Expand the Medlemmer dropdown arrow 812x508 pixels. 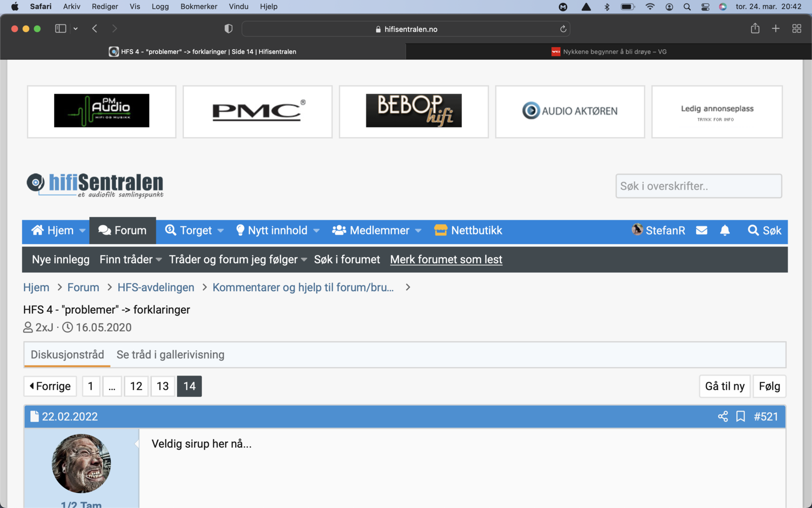418,231
